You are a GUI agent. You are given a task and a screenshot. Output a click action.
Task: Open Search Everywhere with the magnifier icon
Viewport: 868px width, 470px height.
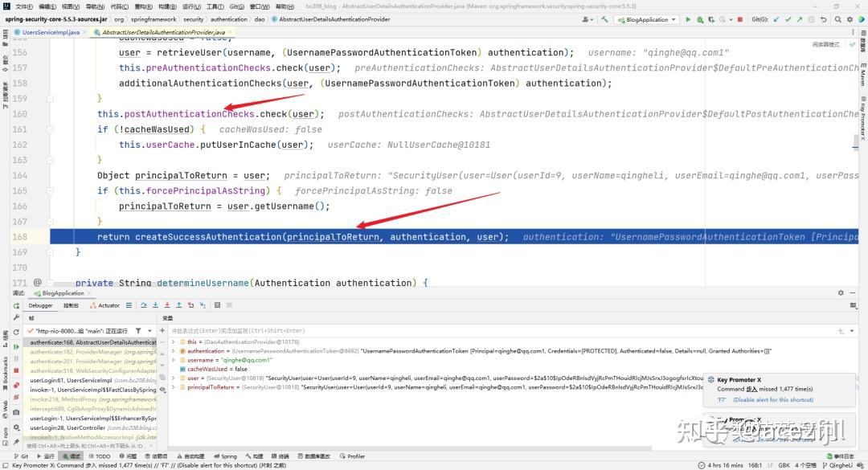click(x=838, y=18)
